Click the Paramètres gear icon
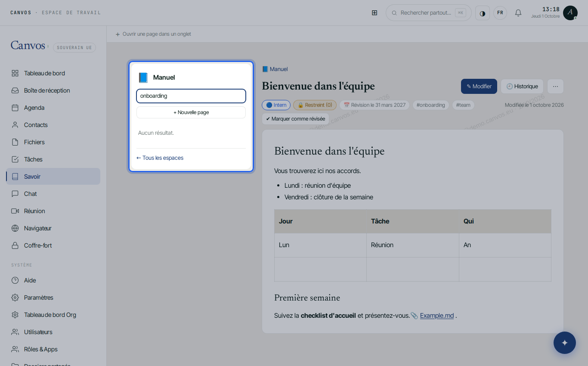Viewport: 588px width, 366px height. [15, 298]
